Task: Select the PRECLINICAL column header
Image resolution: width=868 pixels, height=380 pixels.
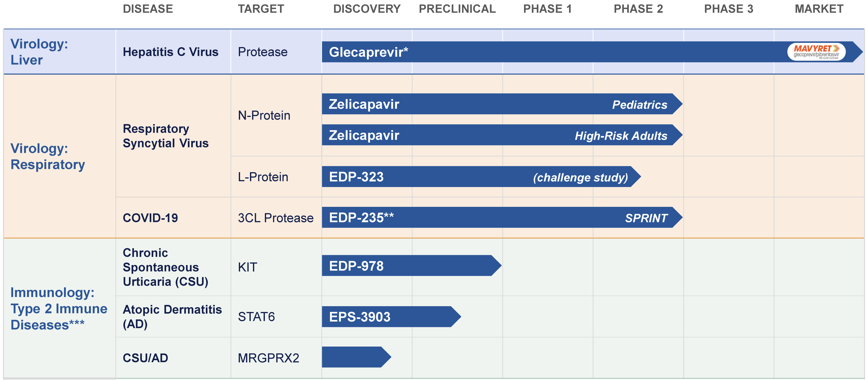Action: click(x=457, y=9)
